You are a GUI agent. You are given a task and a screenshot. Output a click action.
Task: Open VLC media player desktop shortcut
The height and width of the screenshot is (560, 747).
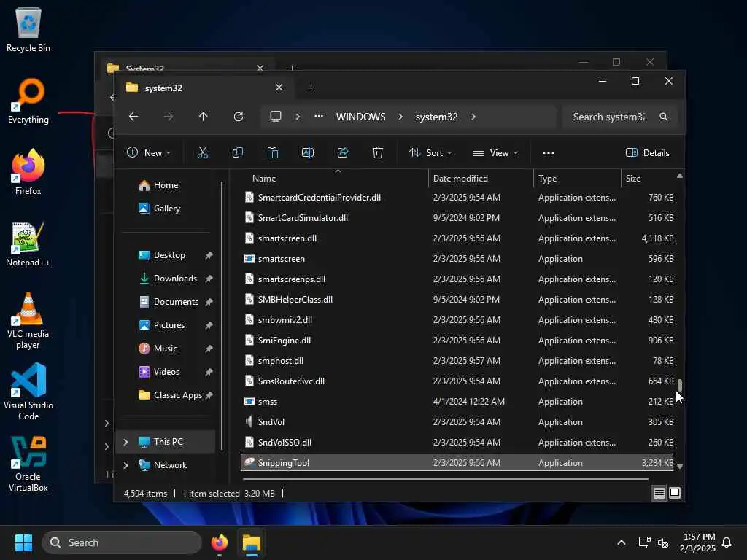[x=28, y=321]
